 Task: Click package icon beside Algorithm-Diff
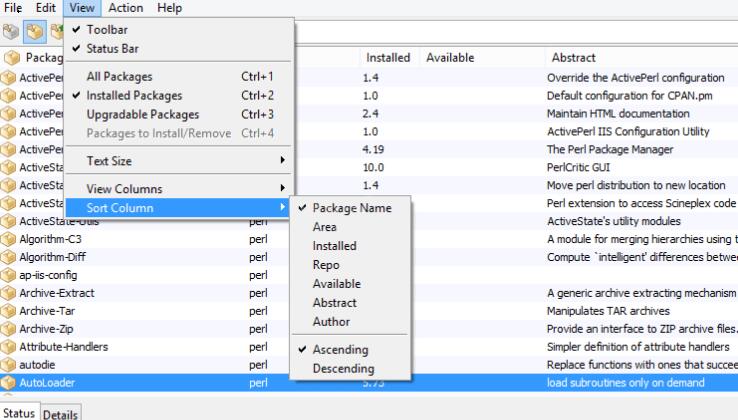[x=8, y=257]
